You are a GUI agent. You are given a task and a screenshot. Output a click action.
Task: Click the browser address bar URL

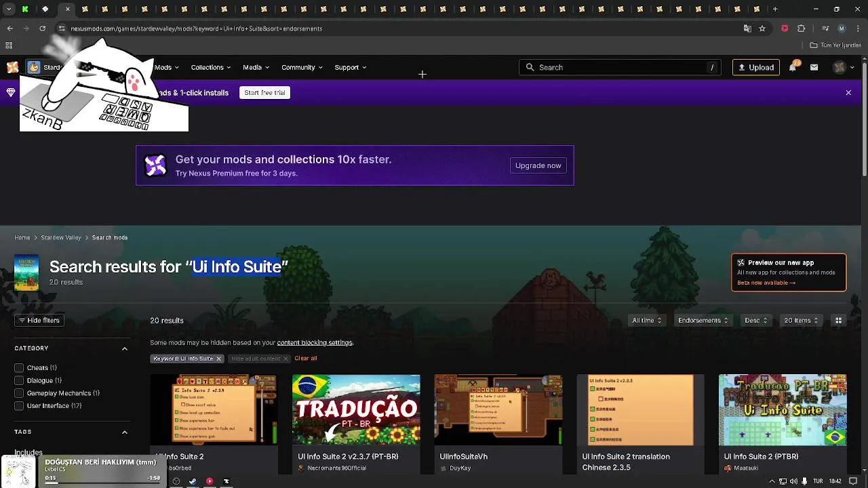click(196, 28)
